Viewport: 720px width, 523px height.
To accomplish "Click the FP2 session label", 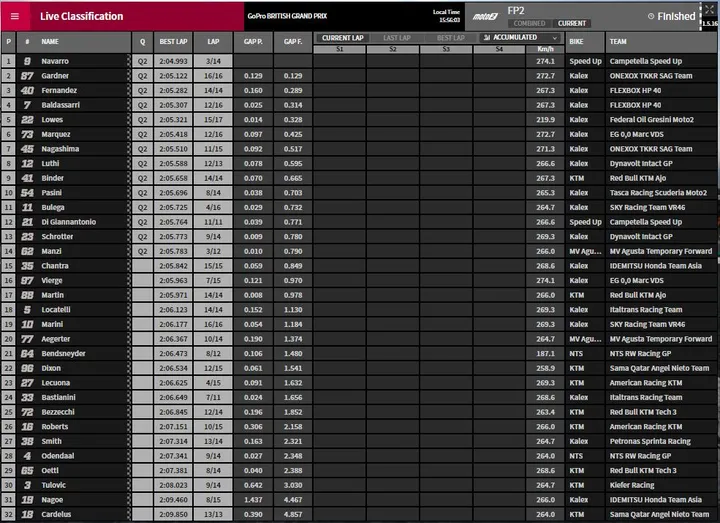I will pyautogui.click(x=516, y=11).
